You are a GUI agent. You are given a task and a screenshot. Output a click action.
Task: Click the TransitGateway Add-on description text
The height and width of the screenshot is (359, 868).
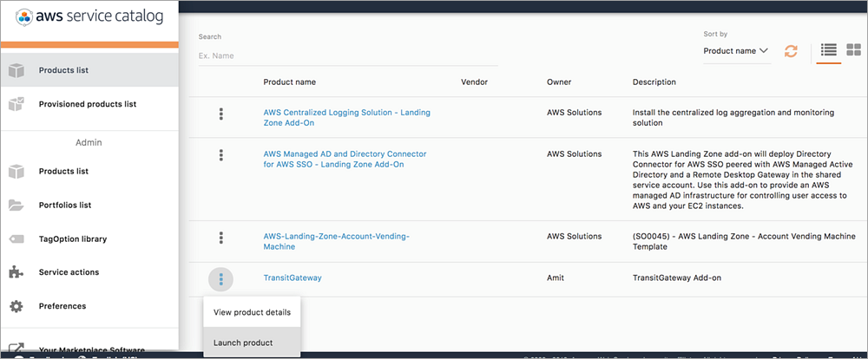coord(677,277)
